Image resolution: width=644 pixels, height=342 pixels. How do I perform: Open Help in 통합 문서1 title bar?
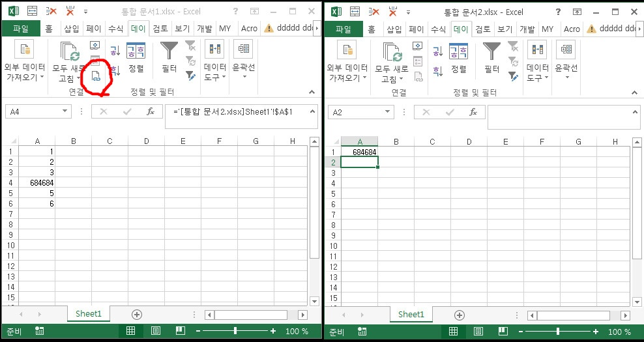[x=235, y=12]
